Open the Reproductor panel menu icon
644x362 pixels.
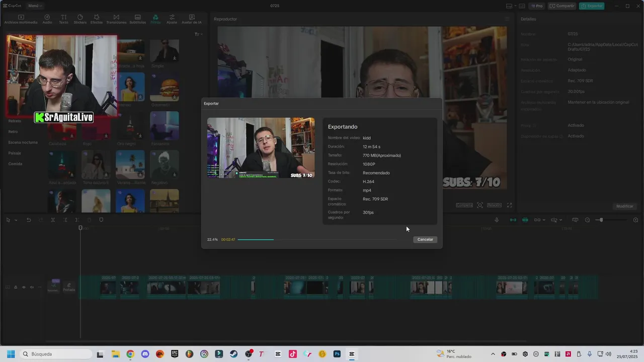pos(507,19)
